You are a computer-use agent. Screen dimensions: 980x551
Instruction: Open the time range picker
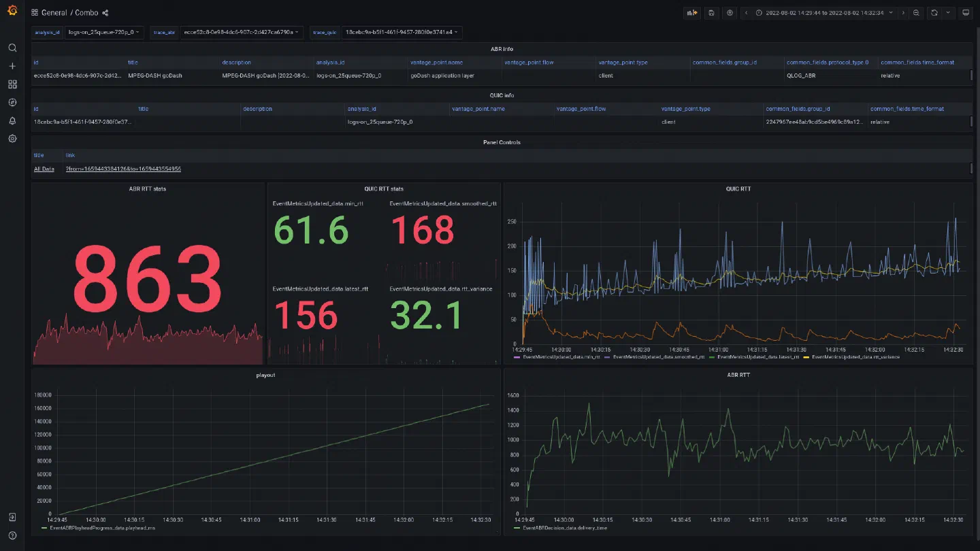click(x=824, y=13)
